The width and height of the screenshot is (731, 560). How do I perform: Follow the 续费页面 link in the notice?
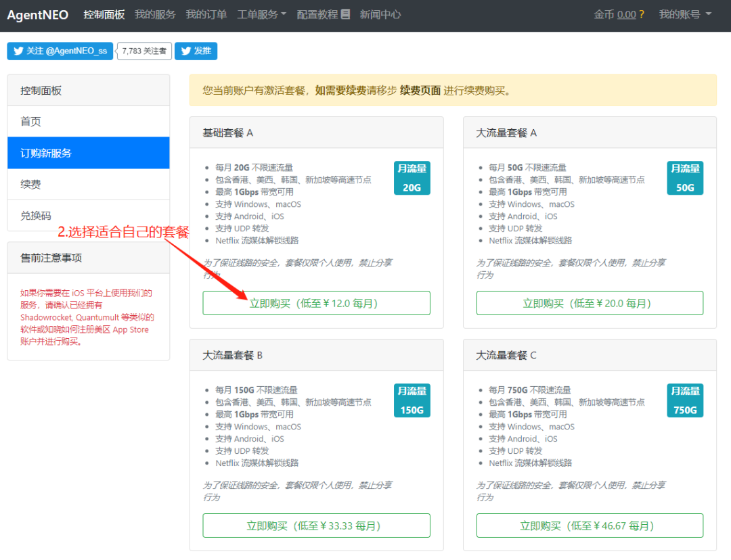click(x=420, y=90)
